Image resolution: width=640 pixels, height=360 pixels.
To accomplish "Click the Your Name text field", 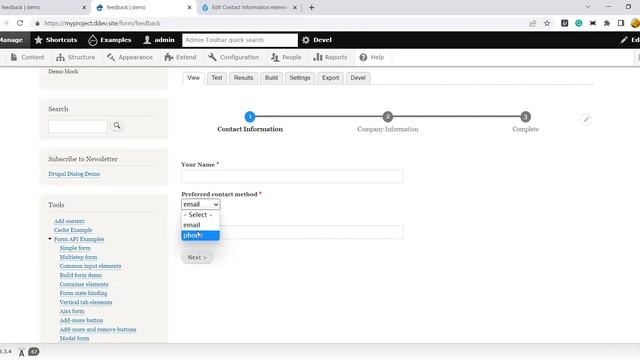I will pos(292,176).
